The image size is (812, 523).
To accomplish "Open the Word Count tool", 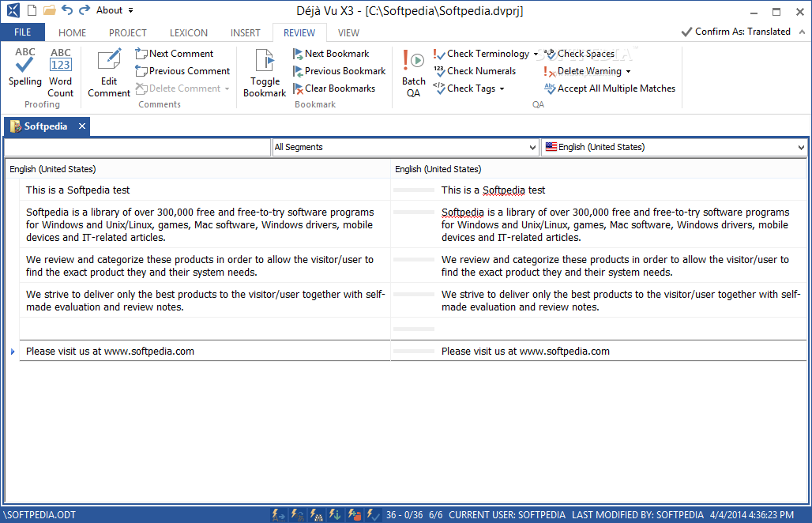I will [60, 73].
